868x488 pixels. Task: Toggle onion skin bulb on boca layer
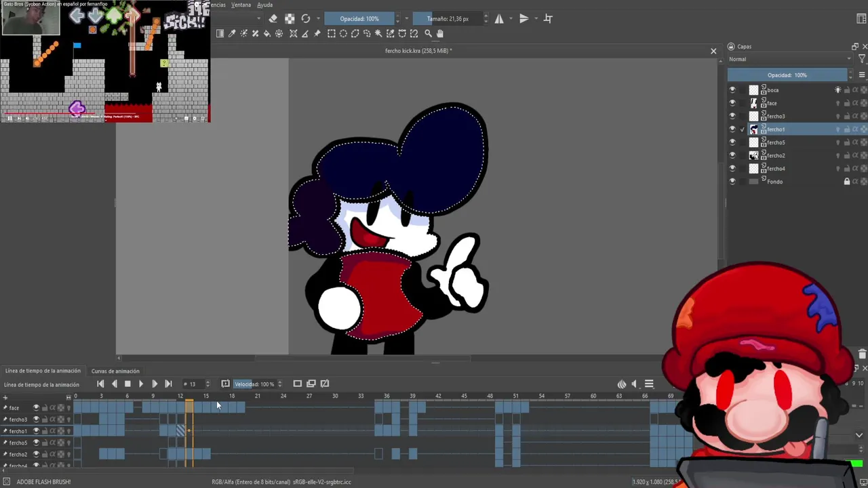pyautogui.click(x=837, y=90)
